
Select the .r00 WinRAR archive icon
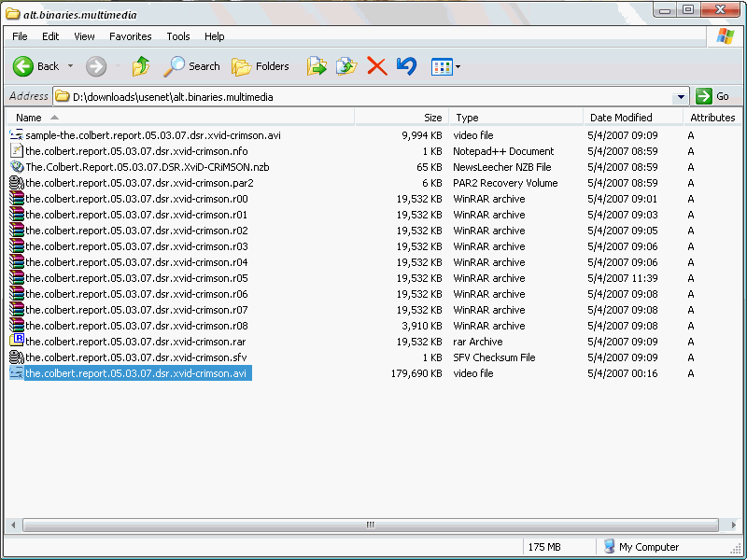tap(17, 199)
